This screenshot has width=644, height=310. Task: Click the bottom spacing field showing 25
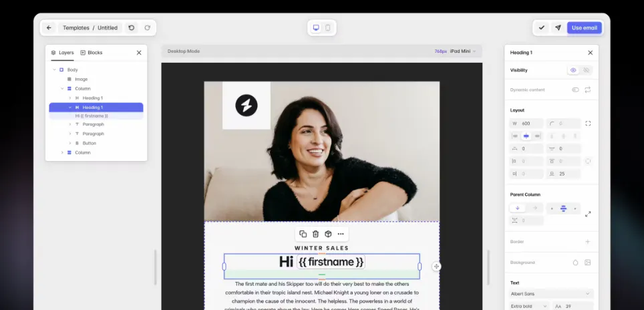click(x=564, y=174)
